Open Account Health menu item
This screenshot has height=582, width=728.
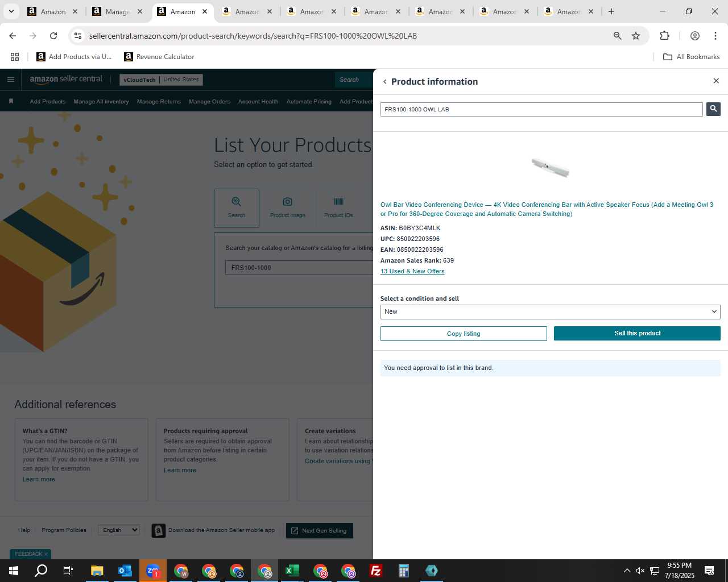point(258,102)
